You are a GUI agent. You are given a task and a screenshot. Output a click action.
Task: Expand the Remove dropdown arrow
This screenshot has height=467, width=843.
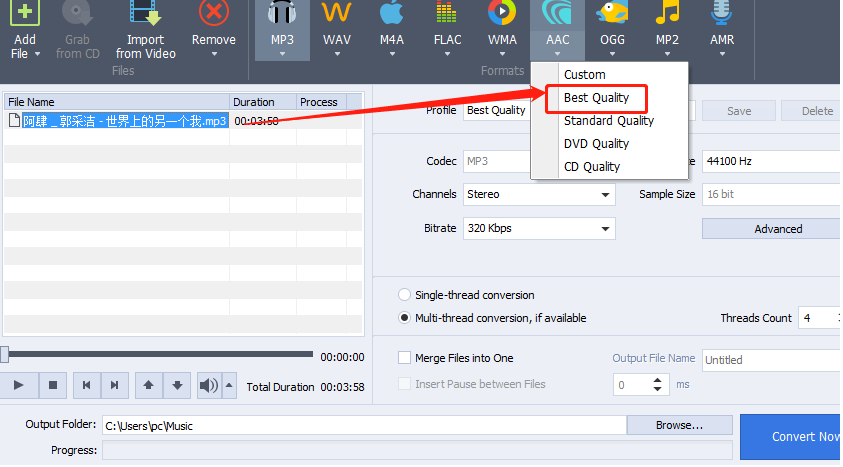[x=214, y=54]
